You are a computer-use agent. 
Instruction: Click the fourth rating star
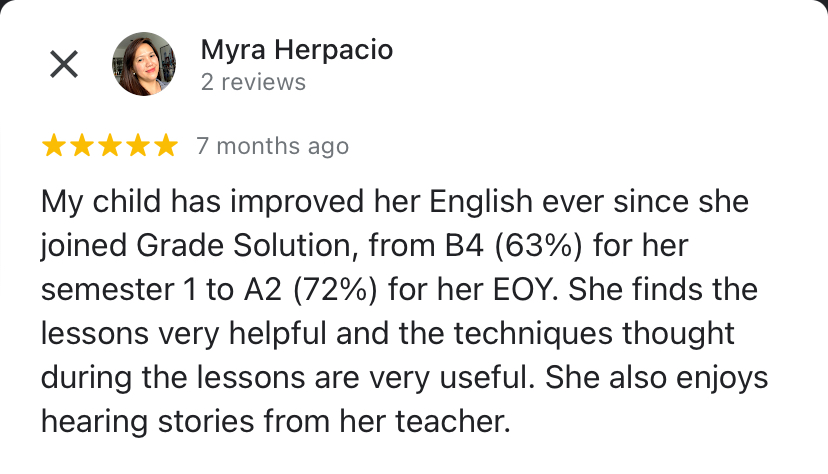tap(137, 146)
